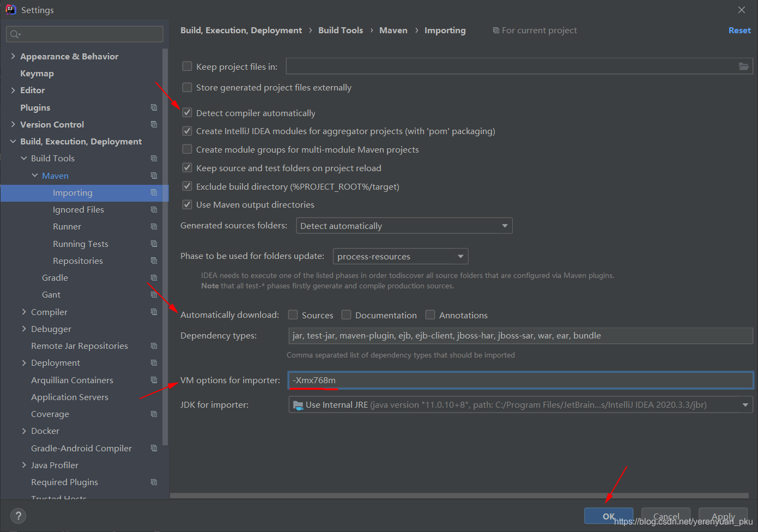Enable automatic download of Documentation
Viewport: 758px width, 532px height.
(x=346, y=315)
